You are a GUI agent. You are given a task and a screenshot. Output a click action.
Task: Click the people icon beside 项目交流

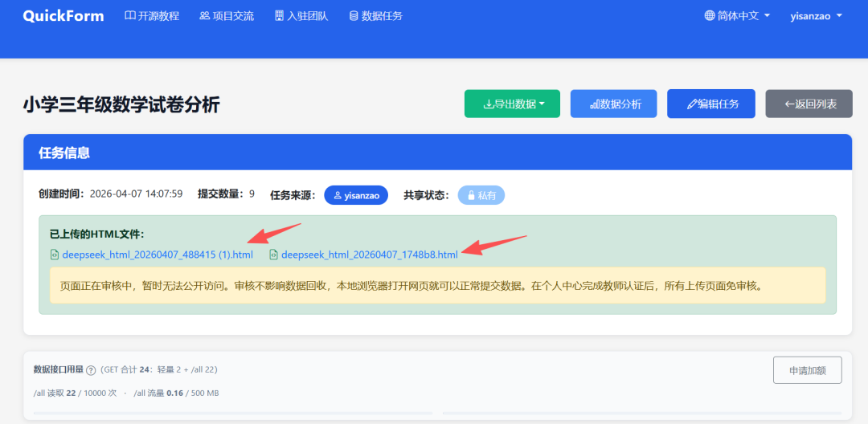(x=205, y=16)
